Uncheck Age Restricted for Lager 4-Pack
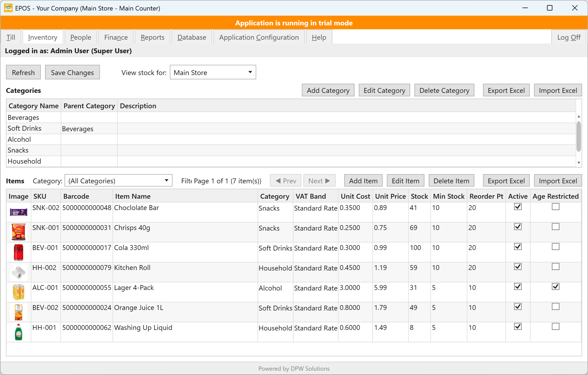Screen dimensions: 588x375 click(x=555, y=286)
